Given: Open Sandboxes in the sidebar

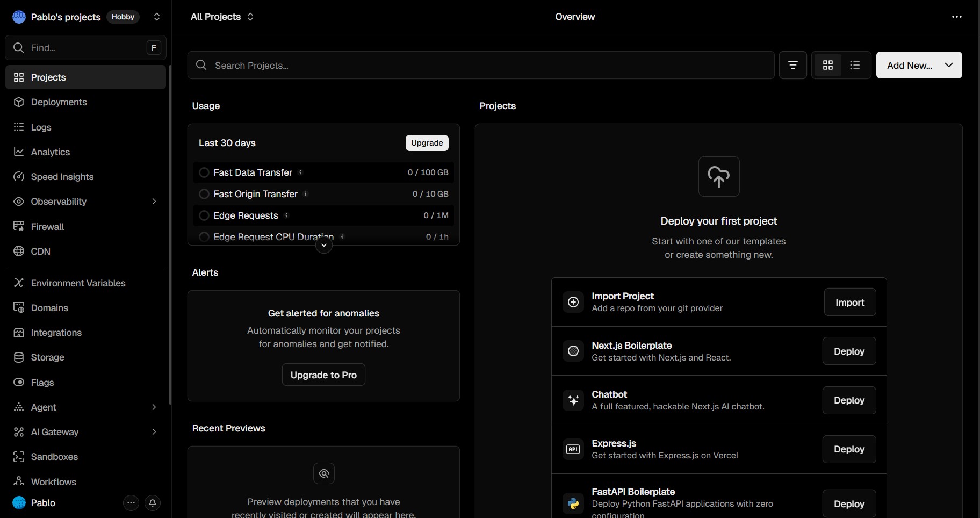Looking at the screenshot, I should (x=86, y=457).
